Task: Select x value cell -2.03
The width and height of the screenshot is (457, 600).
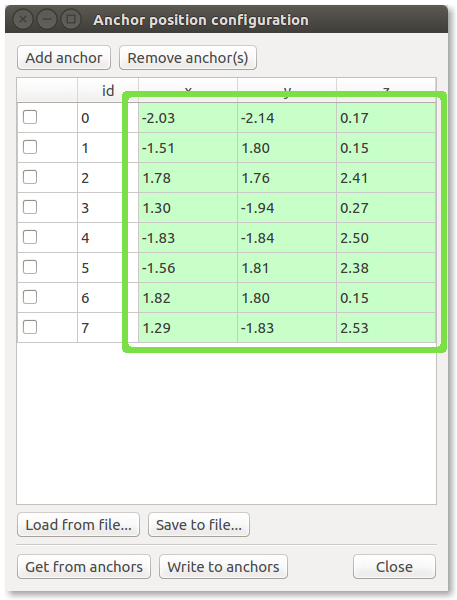Action: tap(188, 118)
